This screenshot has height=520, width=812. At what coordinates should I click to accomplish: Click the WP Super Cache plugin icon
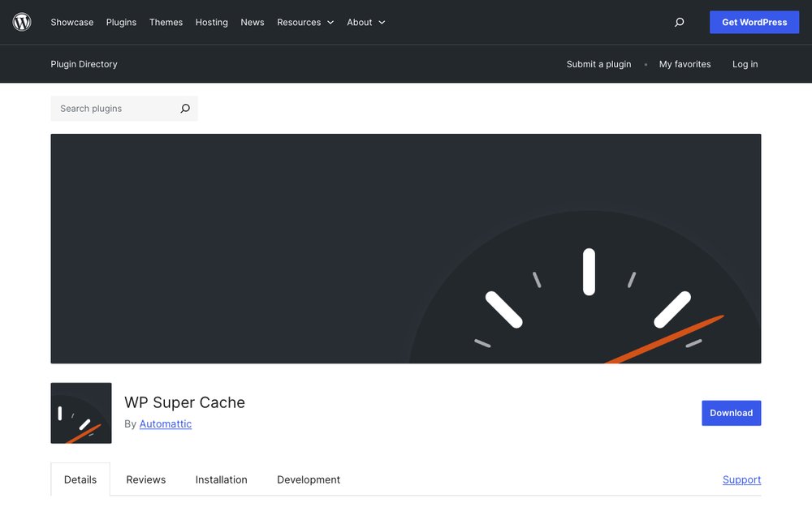tap(81, 413)
